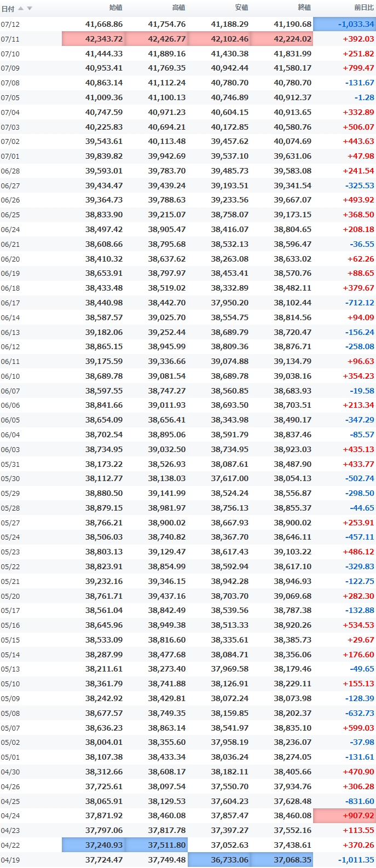Click low price 40,172.85
Screen dimensions: 376x868
click(x=230, y=127)
